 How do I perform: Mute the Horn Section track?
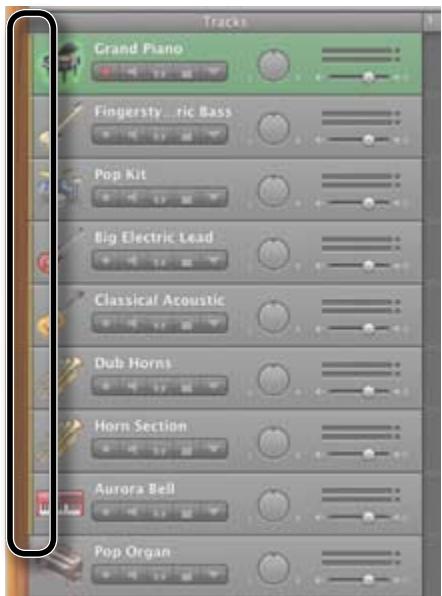[132, 450]
